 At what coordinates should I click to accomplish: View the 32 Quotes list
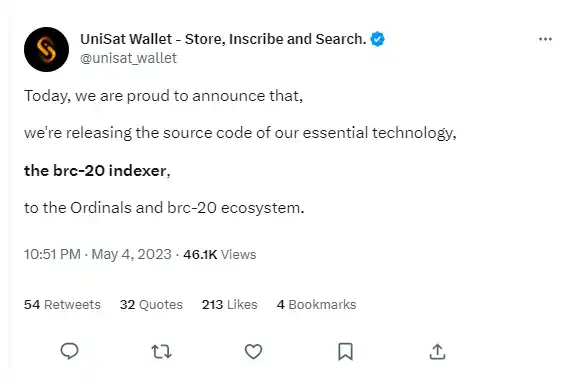[x=151, y=304]
